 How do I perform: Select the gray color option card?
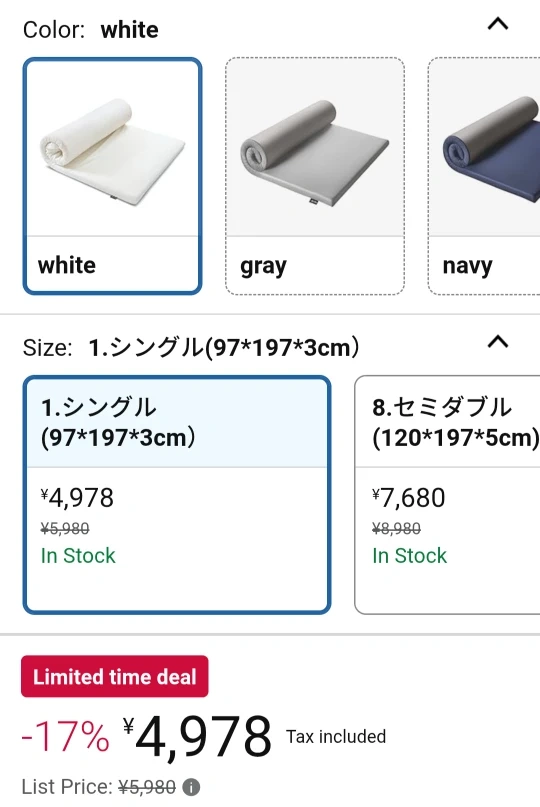point(315,176)
